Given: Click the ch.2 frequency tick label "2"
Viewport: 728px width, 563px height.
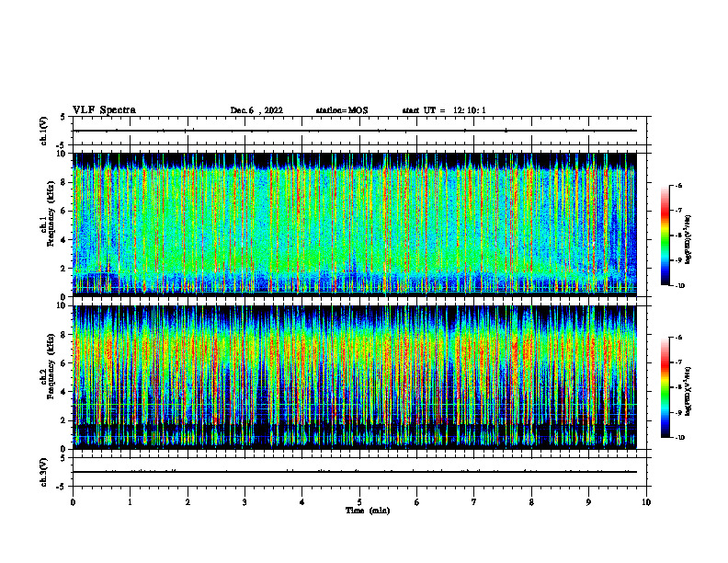Looking at the screenshot, I should tap(64, 420).
